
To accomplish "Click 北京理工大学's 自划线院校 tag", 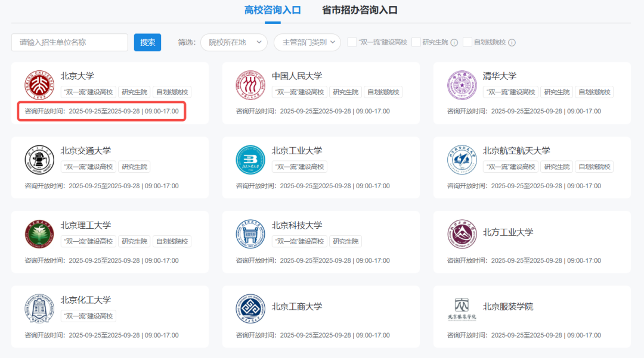I will (172, 241).
